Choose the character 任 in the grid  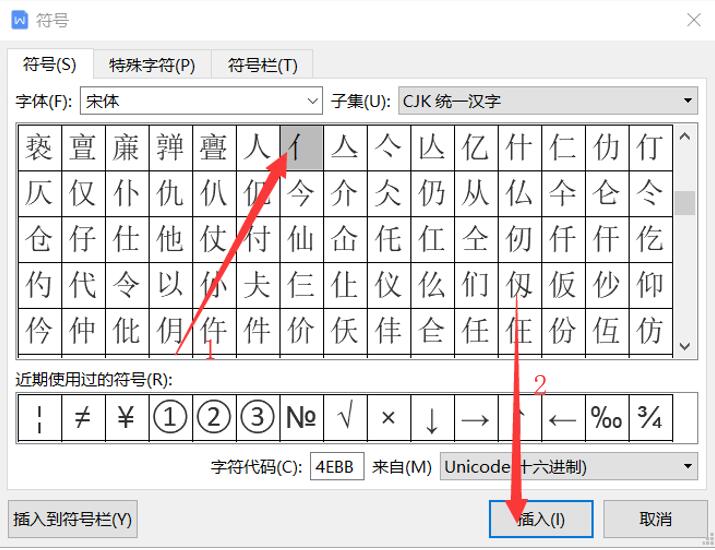pyautogui.click(x=476, y=331)
